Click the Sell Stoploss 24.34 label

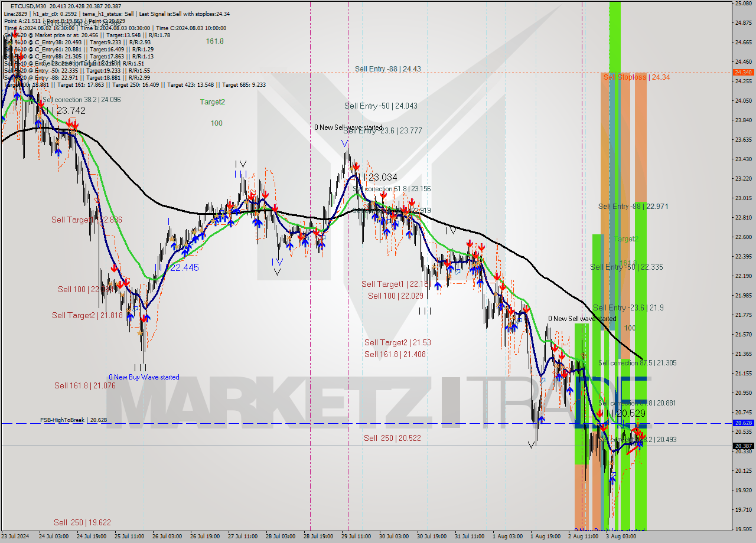637,77
